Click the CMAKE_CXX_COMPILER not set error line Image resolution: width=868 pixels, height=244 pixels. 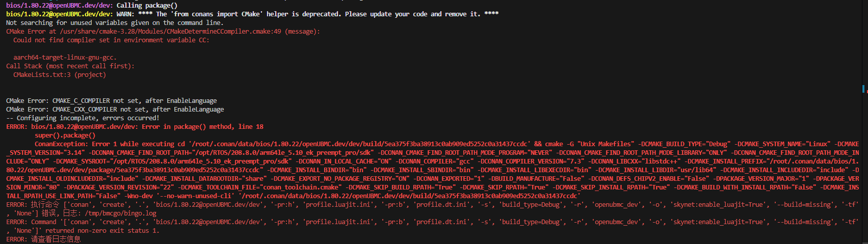(115, 110)
